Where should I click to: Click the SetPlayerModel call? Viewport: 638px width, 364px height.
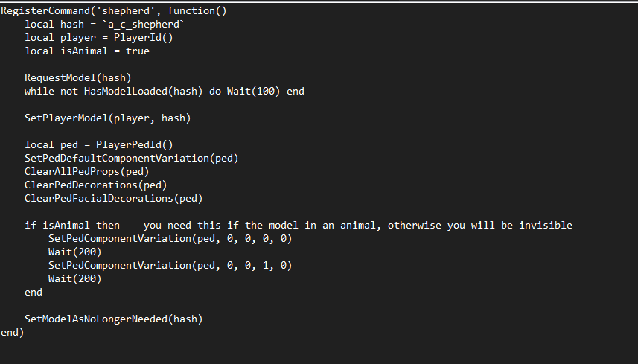point(107,118)
